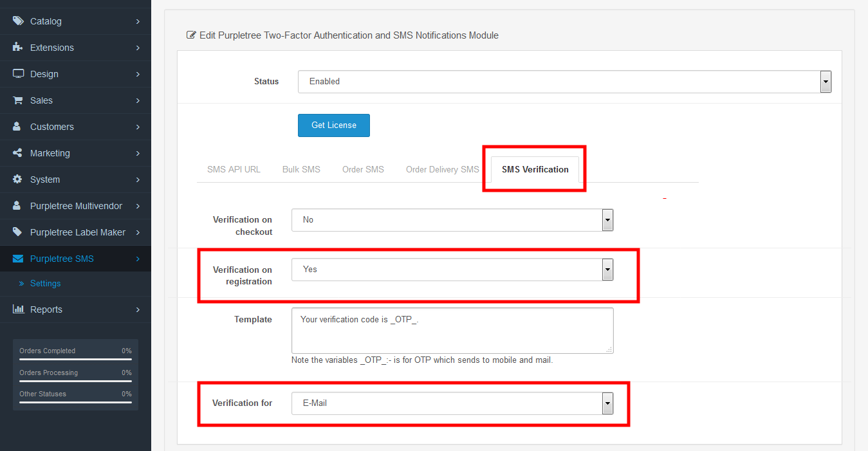Open the Status dropdown showing Enabled
Image resolution: width=868 pixels, height=451 pixels.
(565, 82)
